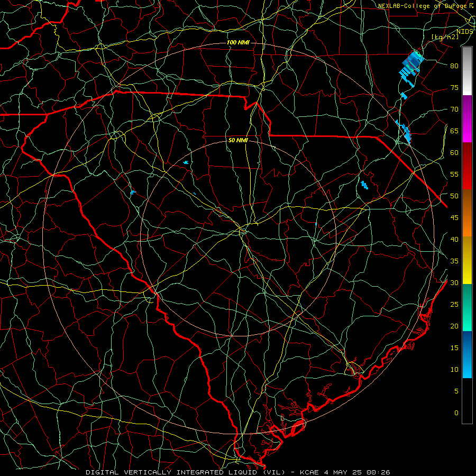The height and width of the screenshot is (476, 476).
Task: Click the 0 value on the legend
Action: [456, 413]
